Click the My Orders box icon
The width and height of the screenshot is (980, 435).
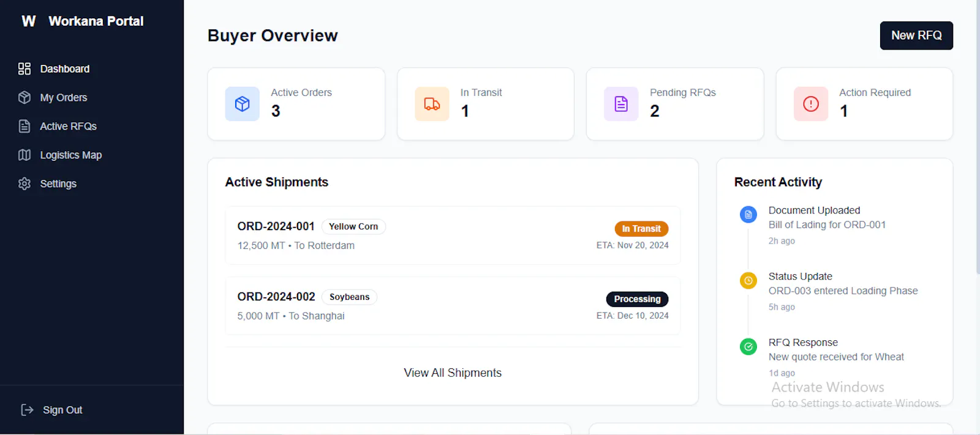point(24,97)
